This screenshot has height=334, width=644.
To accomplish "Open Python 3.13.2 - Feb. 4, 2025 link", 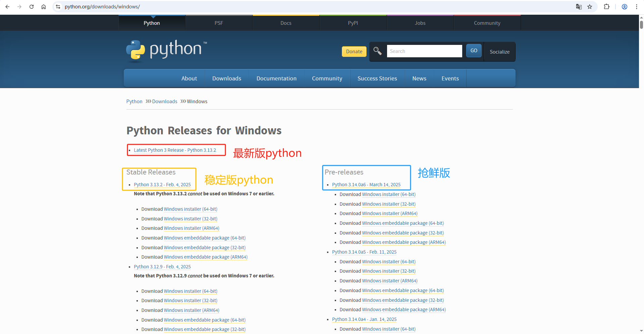I will coord(162,185).
